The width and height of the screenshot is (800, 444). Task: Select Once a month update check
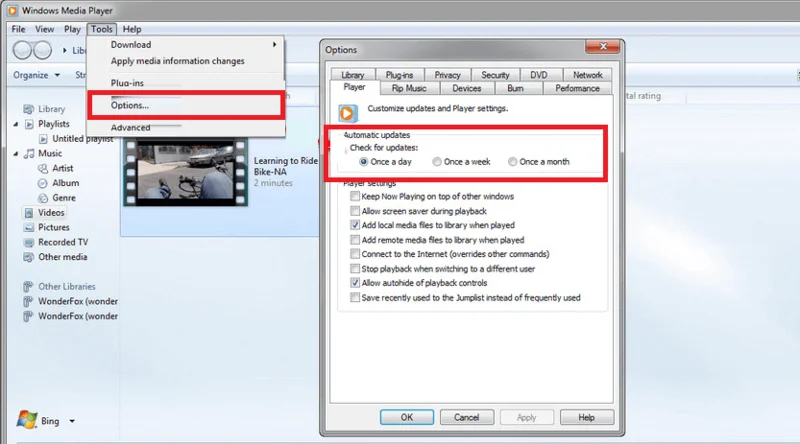tap(512, 162)
